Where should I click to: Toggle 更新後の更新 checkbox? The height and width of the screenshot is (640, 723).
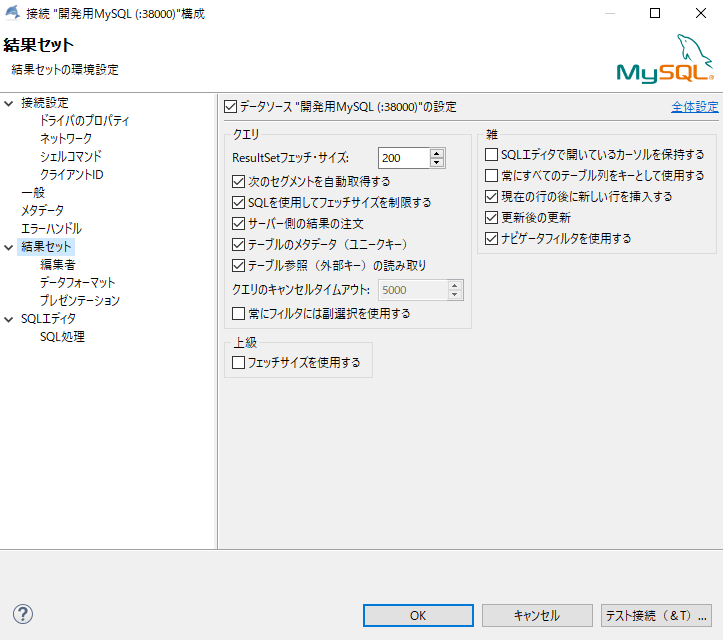[x=492, y=217]
